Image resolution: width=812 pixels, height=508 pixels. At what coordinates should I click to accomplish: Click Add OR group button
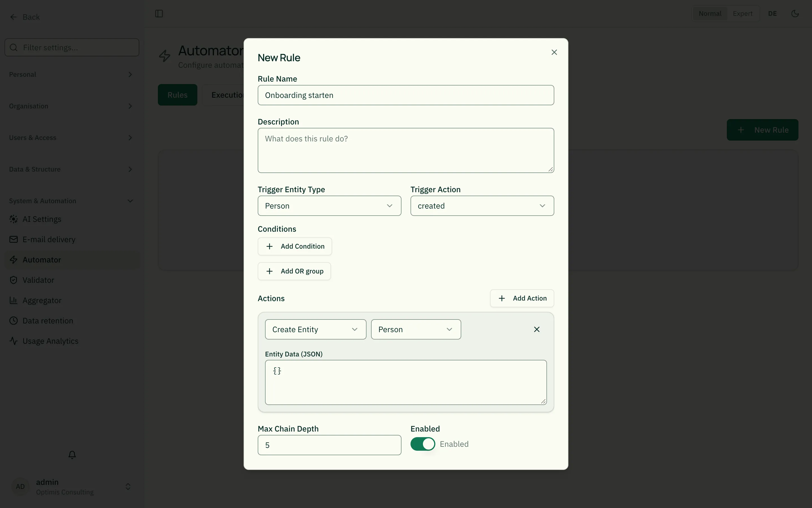(294, 271)
